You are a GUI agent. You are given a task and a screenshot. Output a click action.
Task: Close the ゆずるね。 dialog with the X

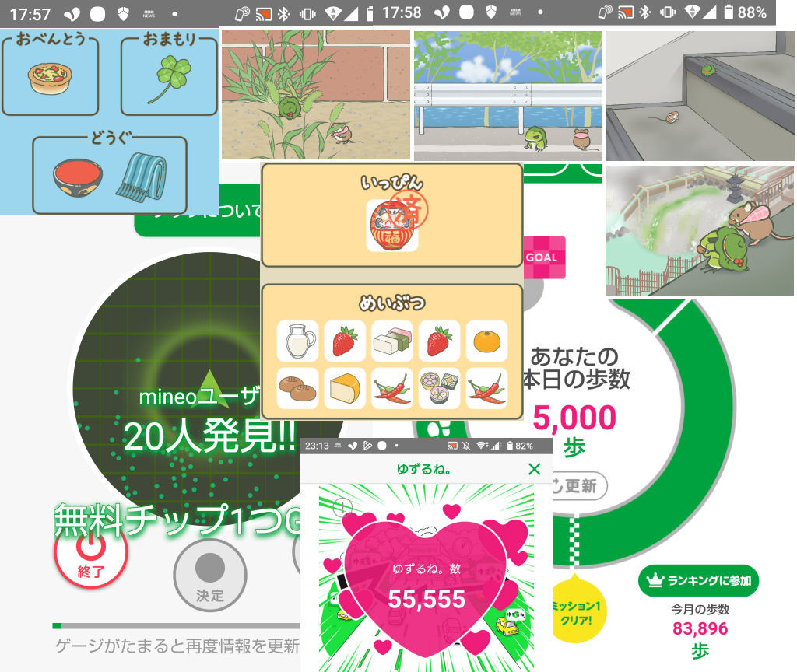[534, 469]
